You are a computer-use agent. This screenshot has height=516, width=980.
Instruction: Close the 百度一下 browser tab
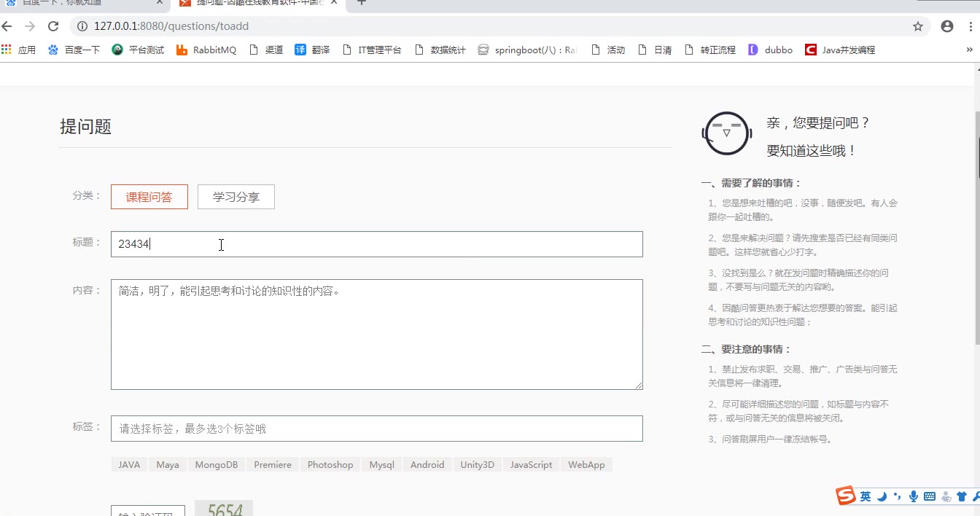(x=160, y=2)
